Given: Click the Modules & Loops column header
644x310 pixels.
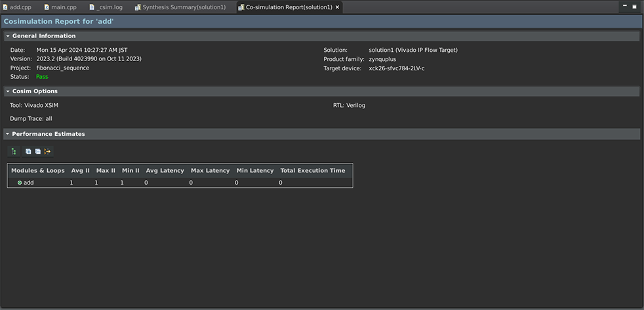Looking at the screenshot, I should (38, 171).
